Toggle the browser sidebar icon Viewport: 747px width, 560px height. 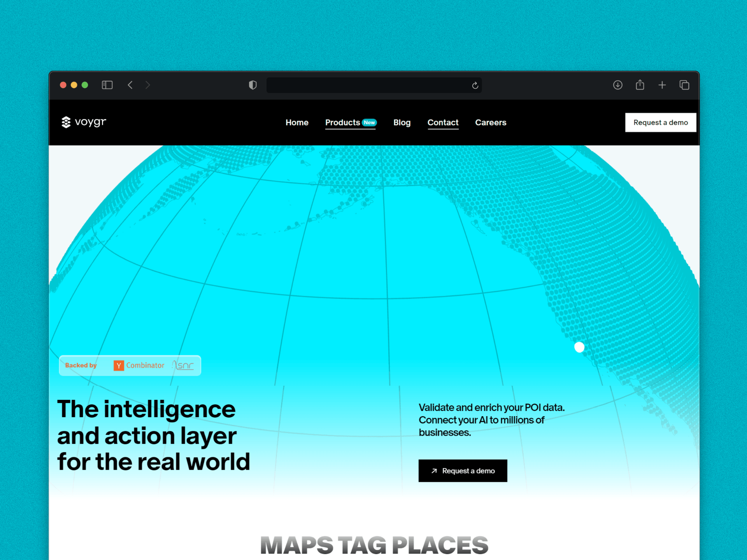click(x=107, y=85)
